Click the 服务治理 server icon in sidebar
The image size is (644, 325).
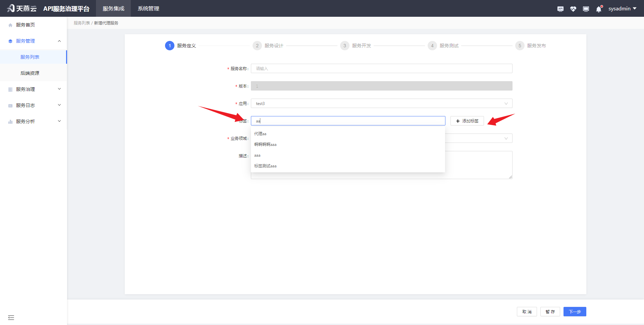coord(10,89)
